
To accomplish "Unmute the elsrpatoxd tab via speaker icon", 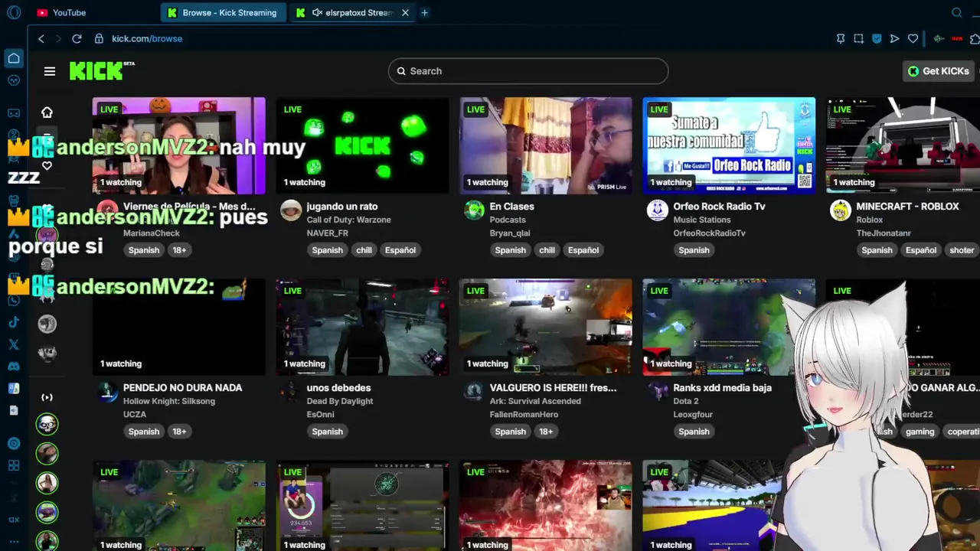I will [316, 13].
